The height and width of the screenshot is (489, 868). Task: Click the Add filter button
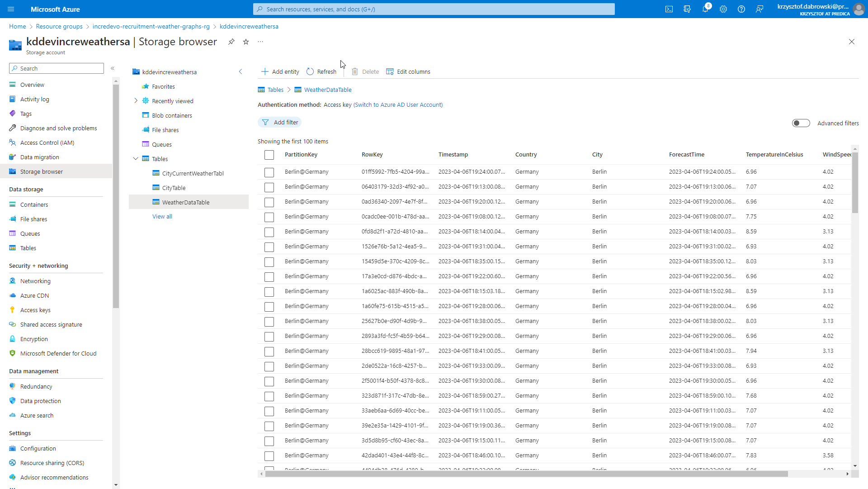coord(280,122)
